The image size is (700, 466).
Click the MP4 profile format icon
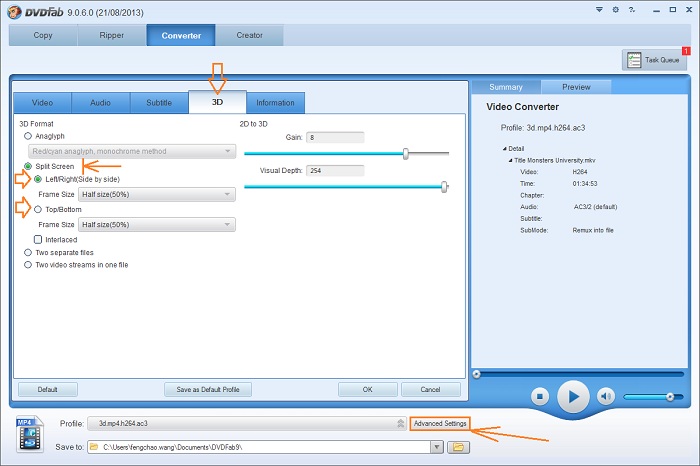[30, 434]
